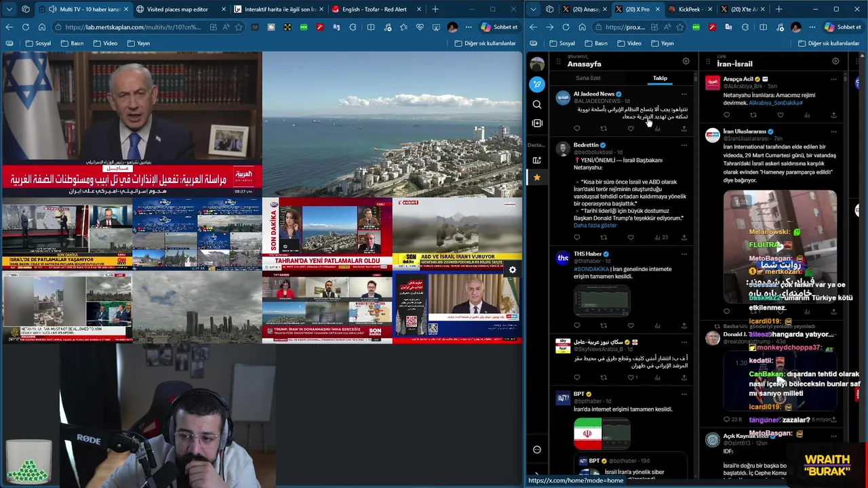Like the Bedrettin post
Viewport: 868px width, 488px height.
(631, 237)
